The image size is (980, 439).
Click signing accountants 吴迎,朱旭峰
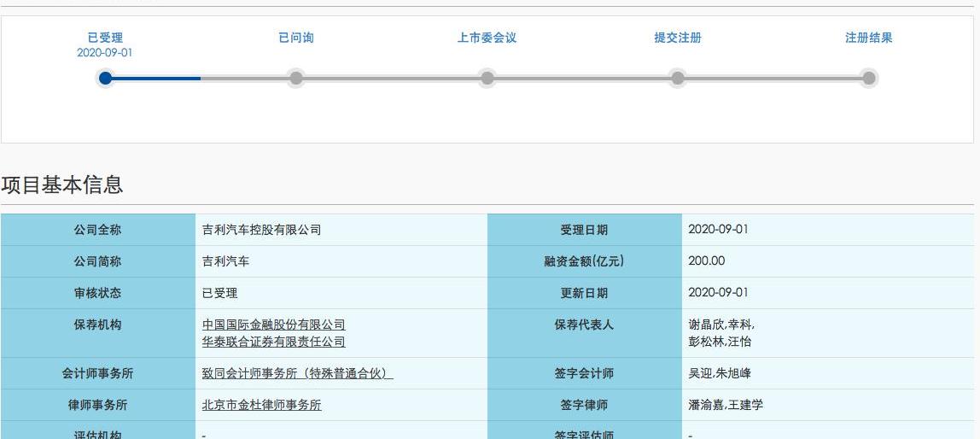pos(720,373)
